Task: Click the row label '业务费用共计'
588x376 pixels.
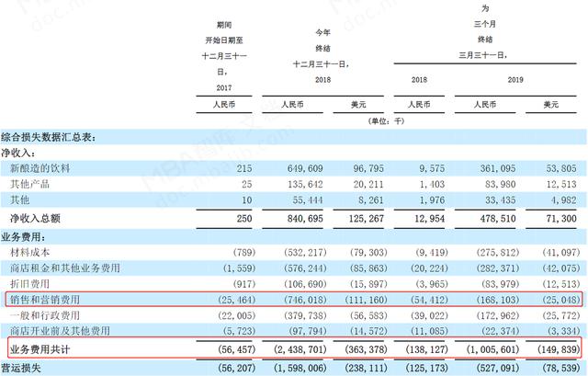Action: point(40,349)
